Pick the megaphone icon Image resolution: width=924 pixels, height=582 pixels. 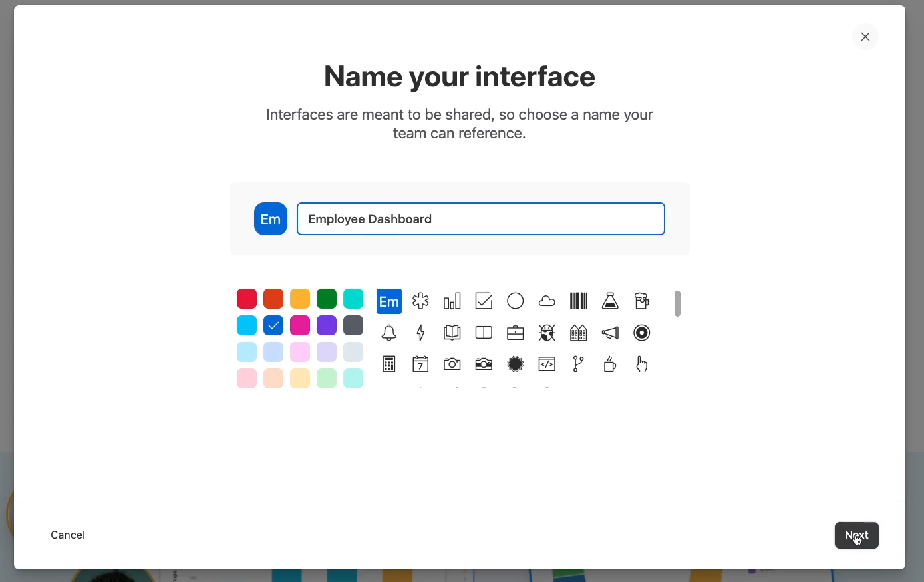click(x=610, y=333)
